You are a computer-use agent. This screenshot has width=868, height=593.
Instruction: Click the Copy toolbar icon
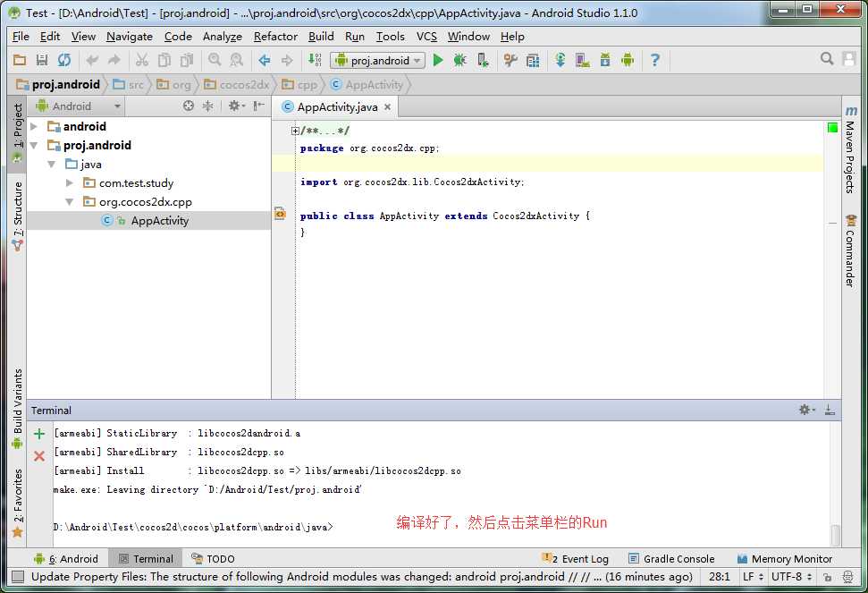pos(164,60)
